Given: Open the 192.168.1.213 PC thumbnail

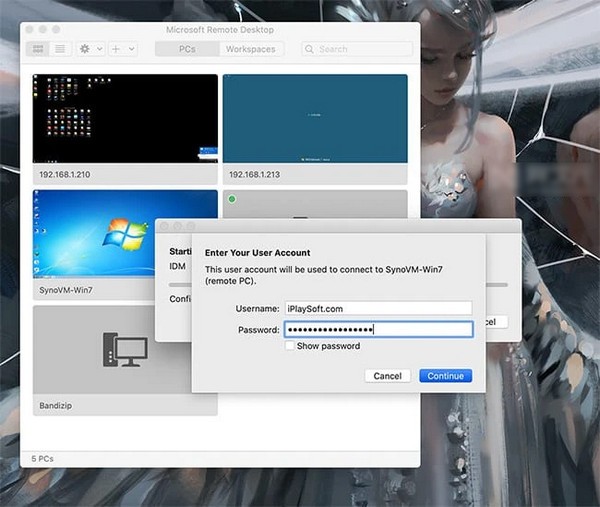Looking at the screenshot, I should click(314, 118).
